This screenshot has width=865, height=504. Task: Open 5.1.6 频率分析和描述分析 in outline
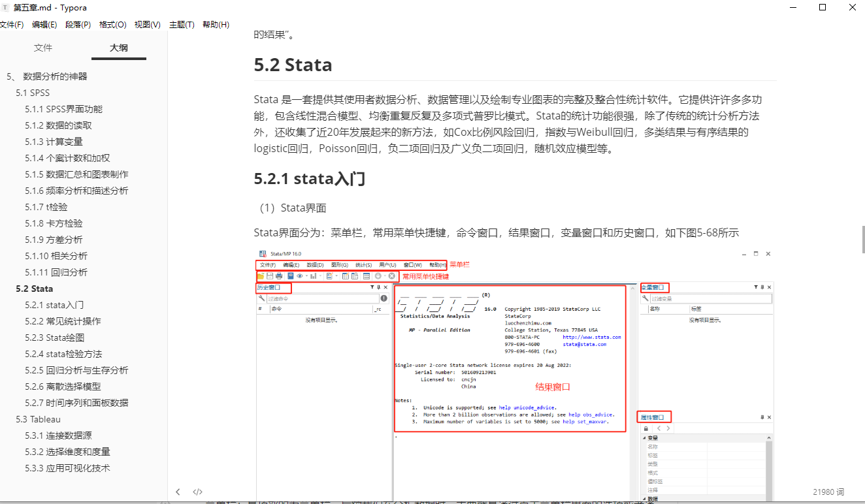pos(77,191)
